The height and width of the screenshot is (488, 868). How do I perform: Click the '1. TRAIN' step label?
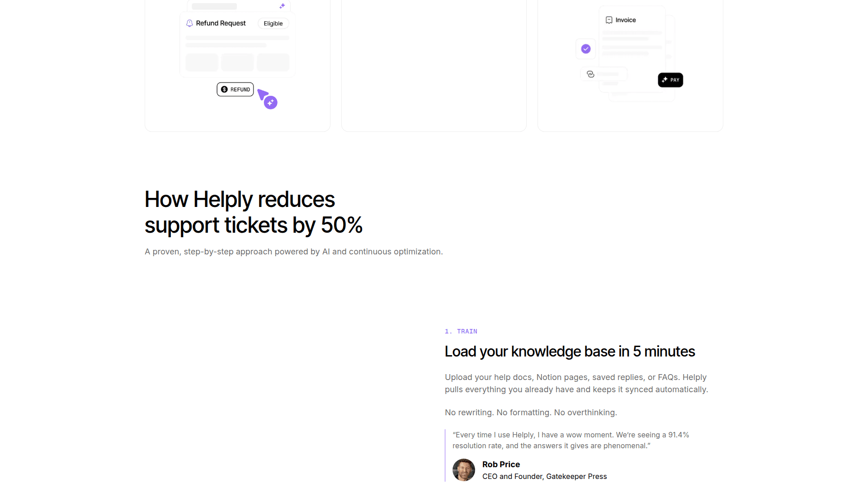pyautogui.click(x=461, y=332)
